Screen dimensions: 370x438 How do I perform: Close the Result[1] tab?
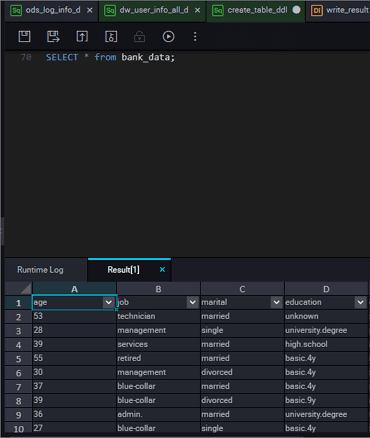pos(162,269)
